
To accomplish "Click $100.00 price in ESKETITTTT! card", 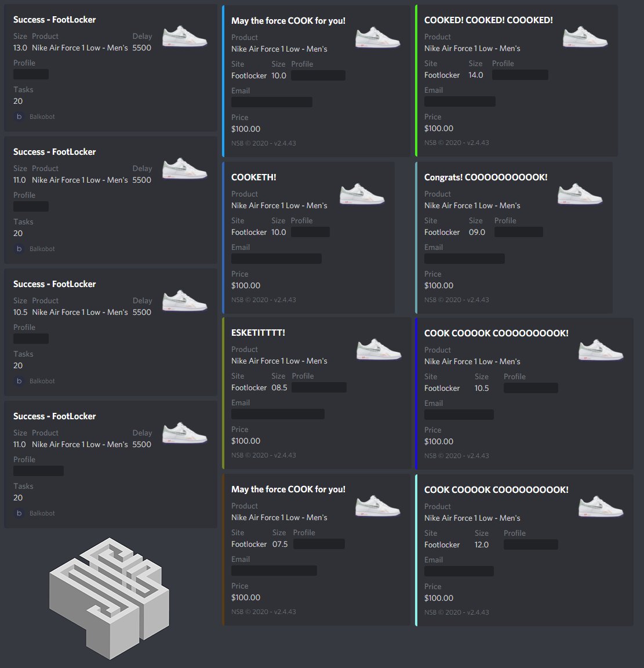I will coord(246,441).
